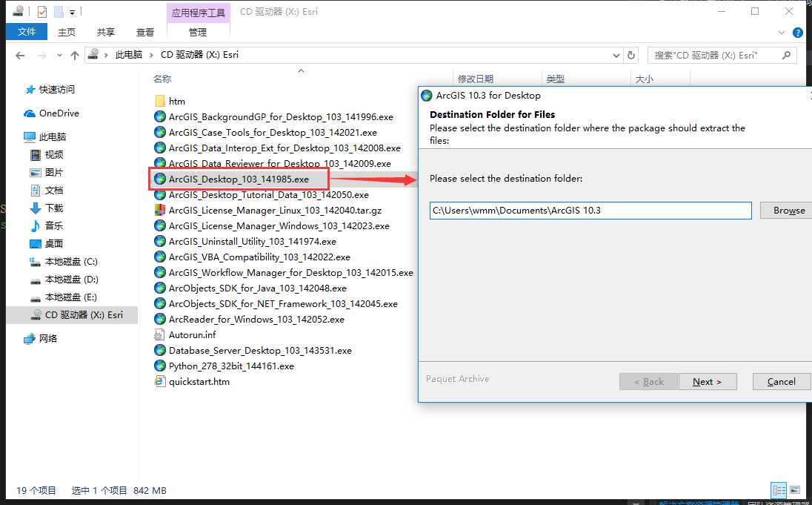Select ArcGIS_Workflow_Manager_for_Desktop_103_142015.exe icon

tap(160, 272)
